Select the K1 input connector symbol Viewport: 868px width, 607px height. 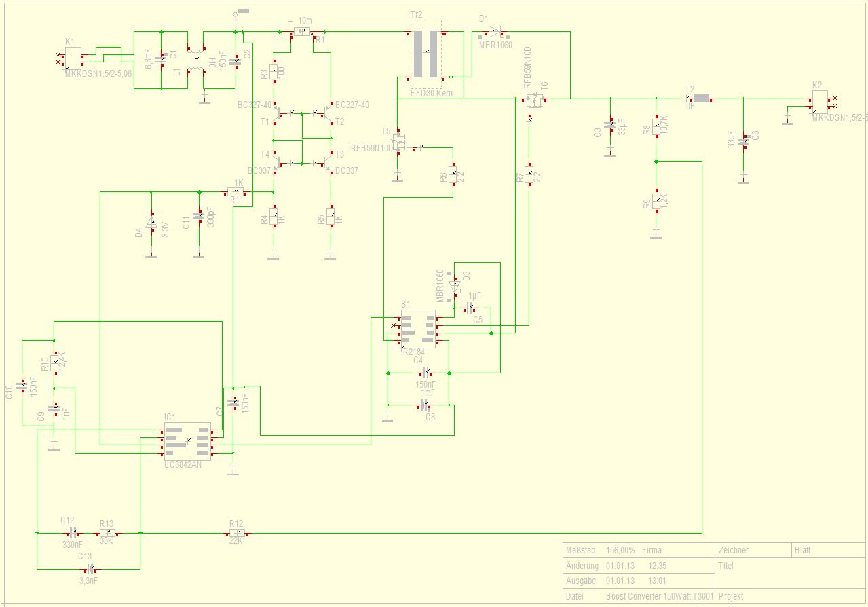pyautogui.click(x=73, y=58)
